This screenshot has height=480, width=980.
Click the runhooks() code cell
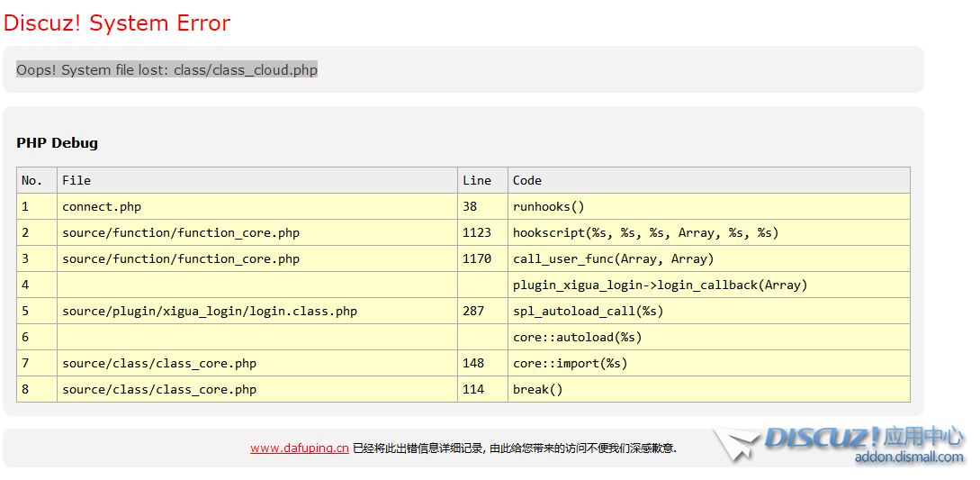[x=549, y=206]
